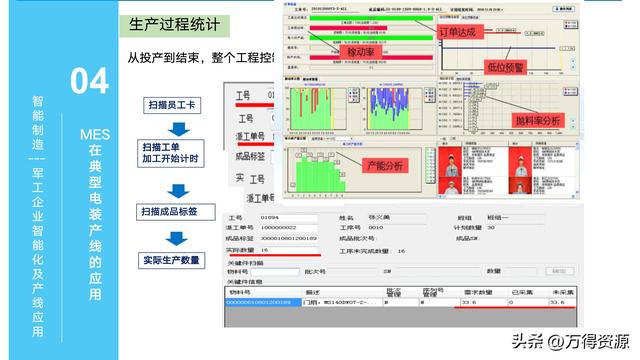Click the 33.6 cell under 未采集
The image size is (640, 360).
[x=562, y=302]
